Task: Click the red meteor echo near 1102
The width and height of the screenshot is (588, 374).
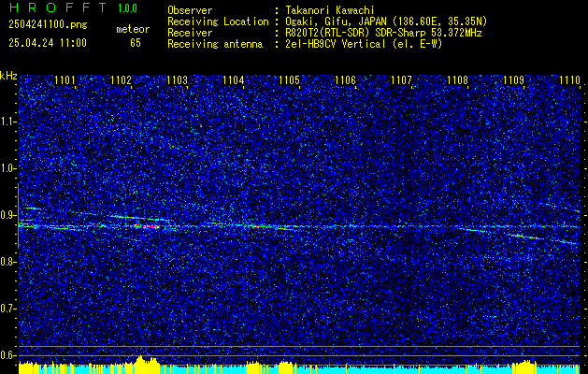Action: tap(147, 226)
